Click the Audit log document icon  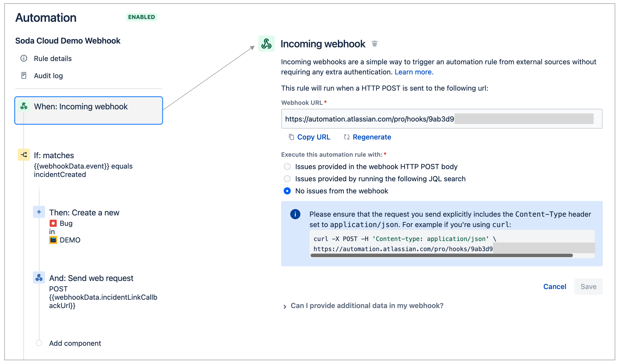tap(24, 75)
